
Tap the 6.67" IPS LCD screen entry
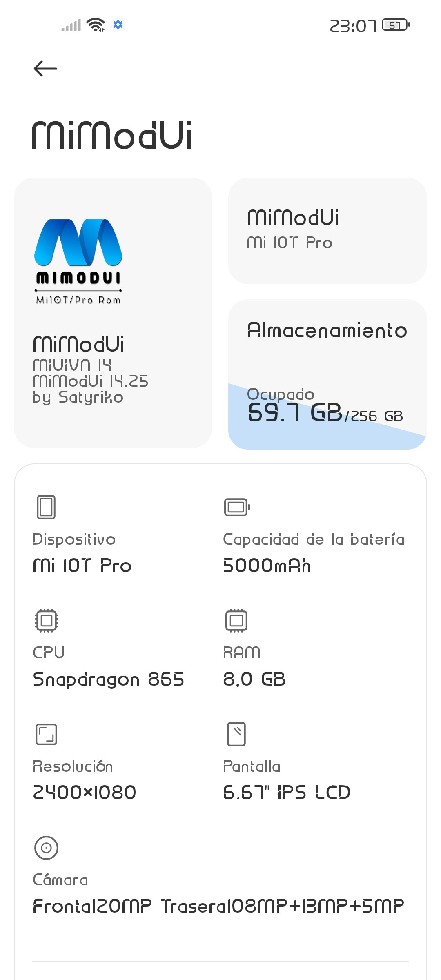coord(287,793)
